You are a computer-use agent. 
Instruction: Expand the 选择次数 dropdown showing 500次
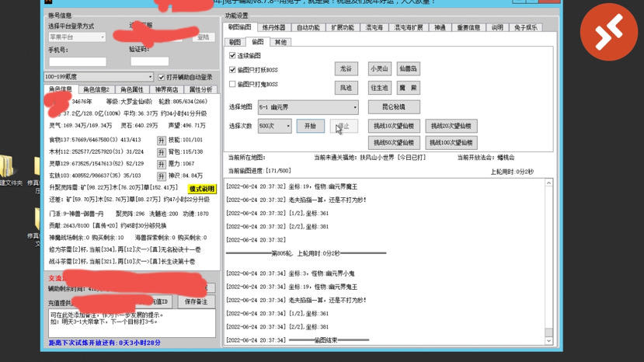click(x=275, y=126)
